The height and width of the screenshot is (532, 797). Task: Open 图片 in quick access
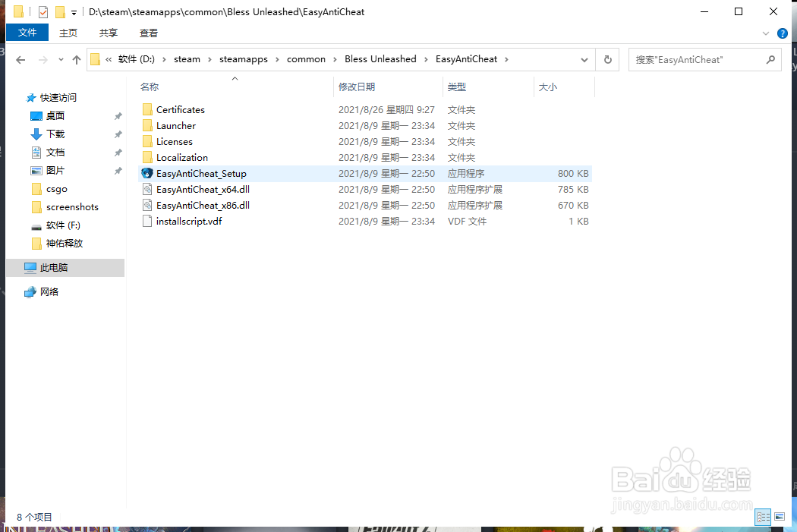(x=55, y=171)
